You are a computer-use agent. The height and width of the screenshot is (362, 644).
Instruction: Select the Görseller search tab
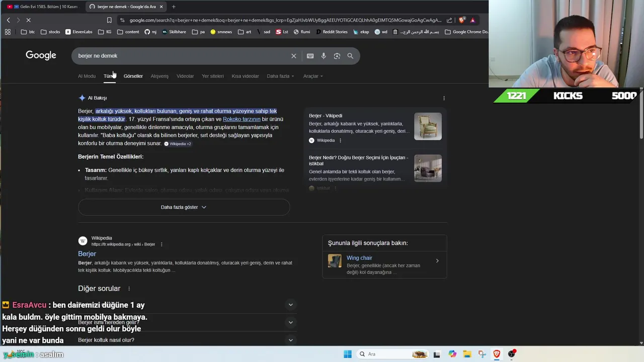(x=133, y=76)
